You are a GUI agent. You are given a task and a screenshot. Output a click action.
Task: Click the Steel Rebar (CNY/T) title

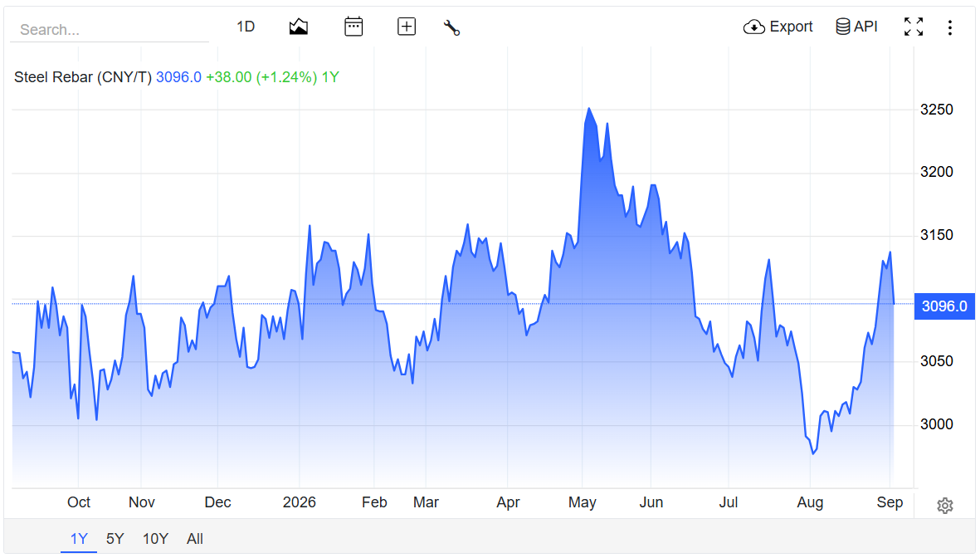[83, 77]
